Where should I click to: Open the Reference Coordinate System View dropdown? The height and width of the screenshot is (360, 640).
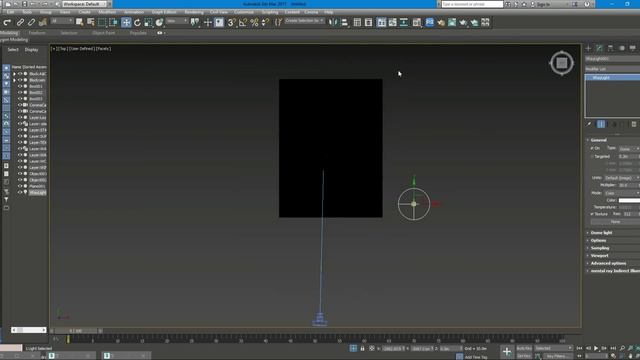pos(177,21)
